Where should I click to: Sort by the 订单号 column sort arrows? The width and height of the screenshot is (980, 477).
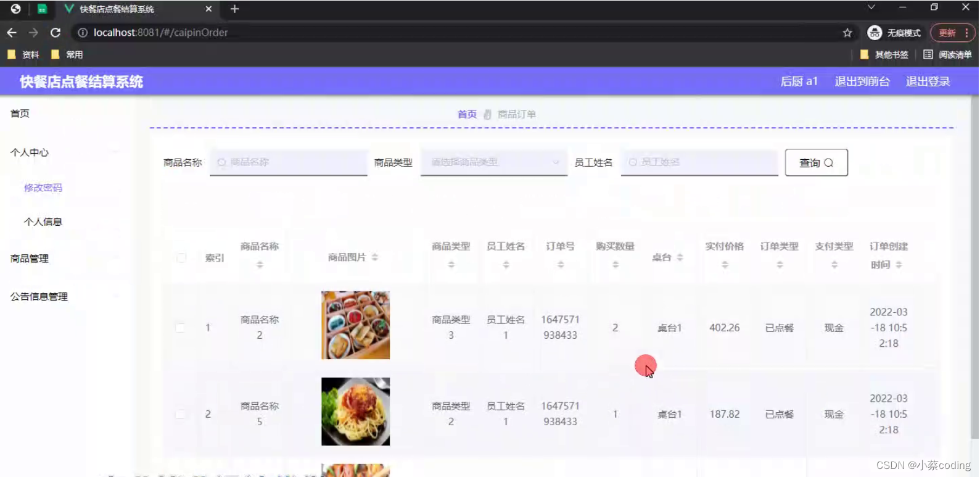pos(561,265)
